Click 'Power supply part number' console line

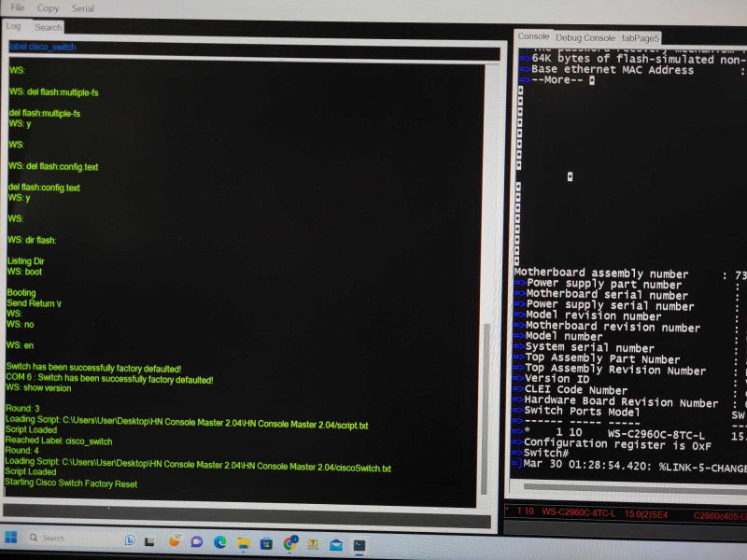tap(604, 284)
